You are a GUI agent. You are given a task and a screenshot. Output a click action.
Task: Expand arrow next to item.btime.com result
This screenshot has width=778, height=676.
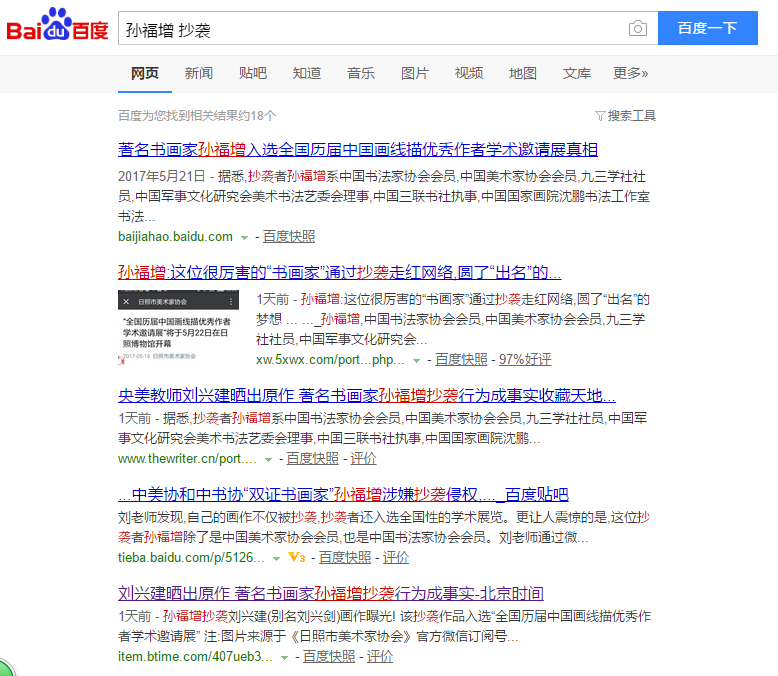285,657
